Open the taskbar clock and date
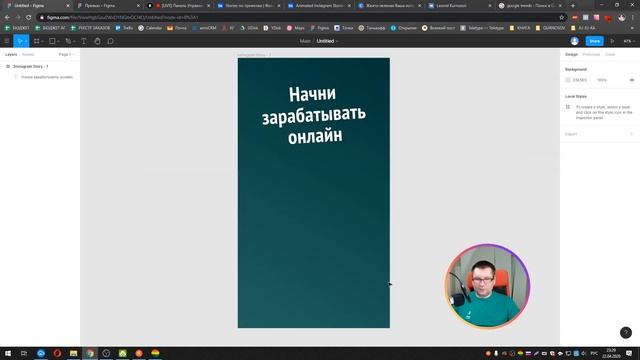The height and width of the screenshot is (360, 640). 611,353
